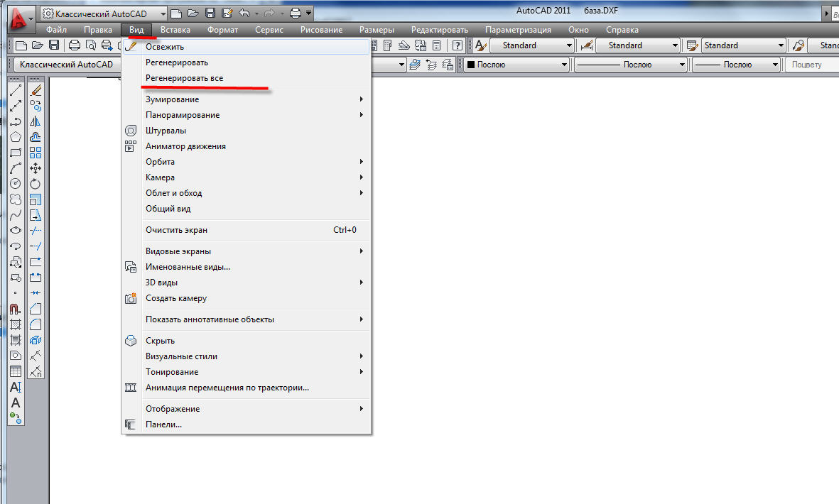Screen dimensions: 839x504
Task: Select the Move modify tool
Action: pos(36,168)
